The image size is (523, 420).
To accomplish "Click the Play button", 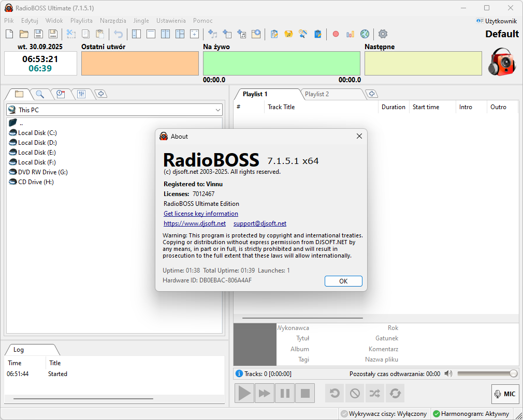I will click(x=244, y=393).
